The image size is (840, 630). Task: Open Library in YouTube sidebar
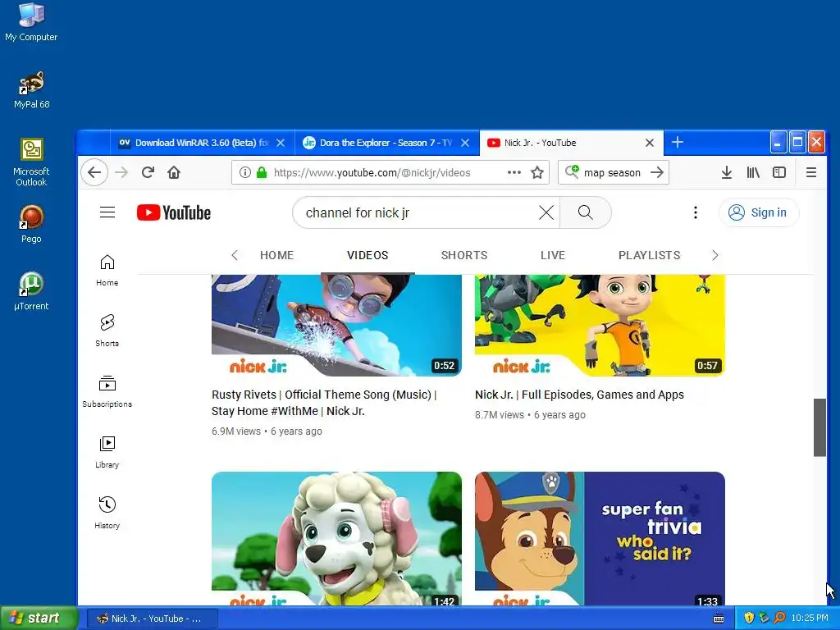107,453
